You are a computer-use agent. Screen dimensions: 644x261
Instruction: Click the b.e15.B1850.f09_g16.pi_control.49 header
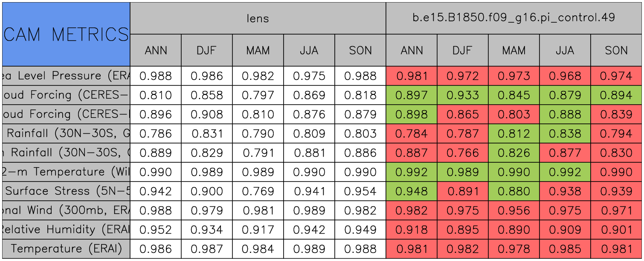(x=514, y=18)
